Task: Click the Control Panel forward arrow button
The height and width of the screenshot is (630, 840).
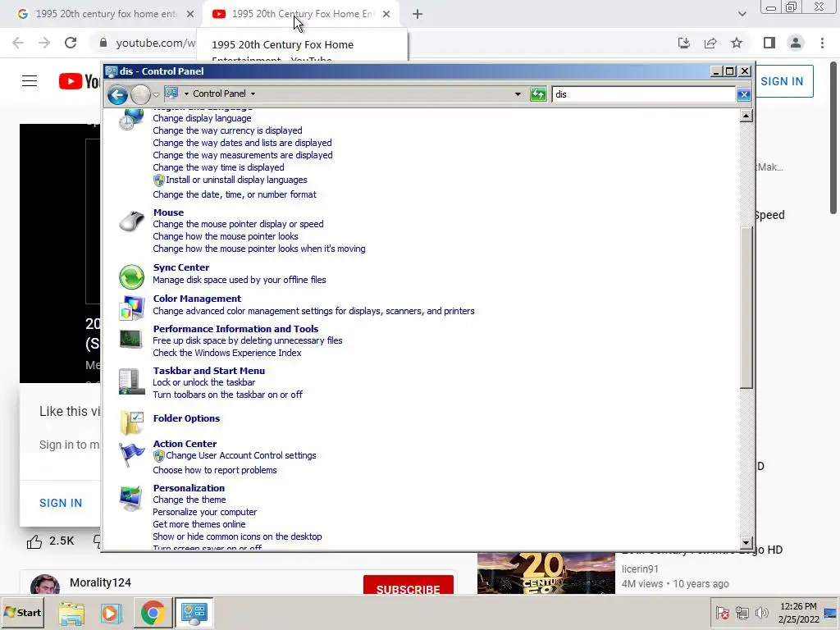Action: pos(140,95)
